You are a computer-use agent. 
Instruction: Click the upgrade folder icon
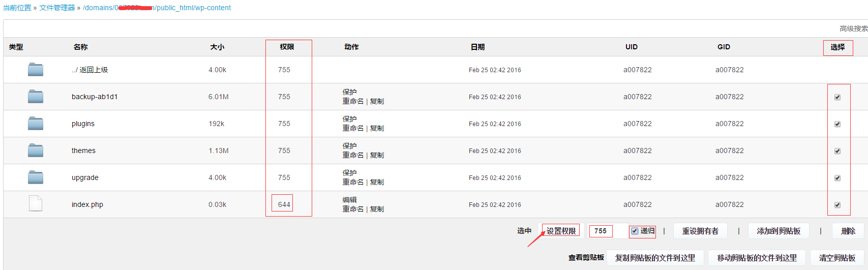pos(36,177)
